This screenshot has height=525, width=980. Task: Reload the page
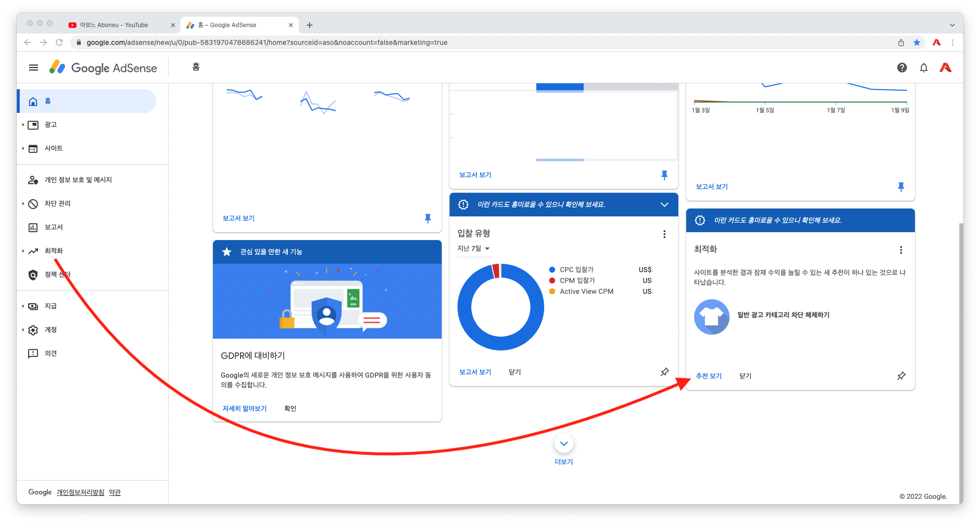click(x=59, y=42)
